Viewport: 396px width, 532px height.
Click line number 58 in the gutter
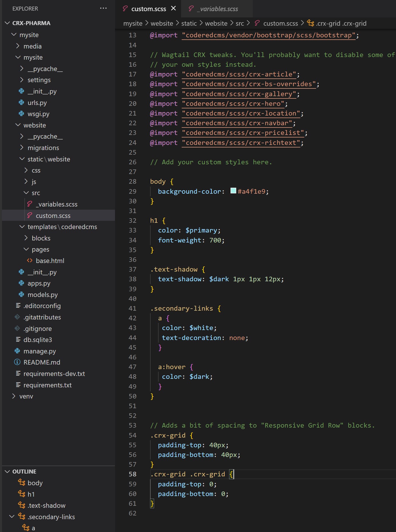click(x=132, y=474)
